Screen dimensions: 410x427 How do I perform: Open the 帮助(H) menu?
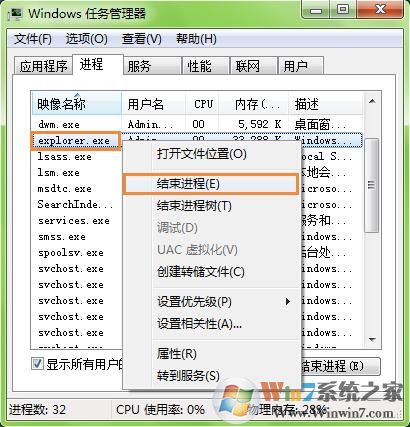coord(196,39)
